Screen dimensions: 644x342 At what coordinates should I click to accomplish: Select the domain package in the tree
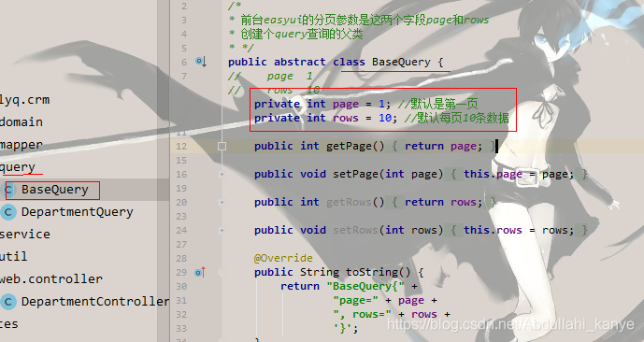pyautogui.click(x=21, y=121)
